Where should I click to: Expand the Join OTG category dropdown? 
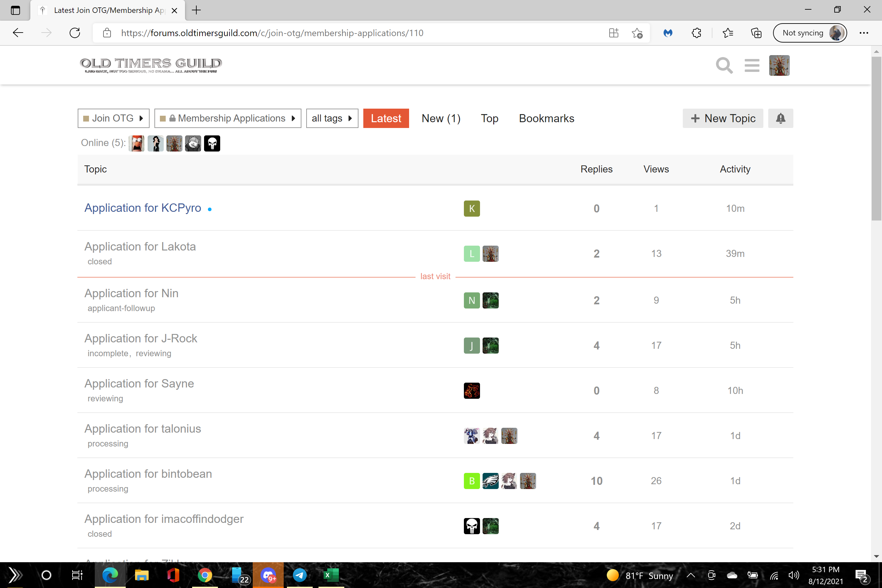click(x=113, y=119)
